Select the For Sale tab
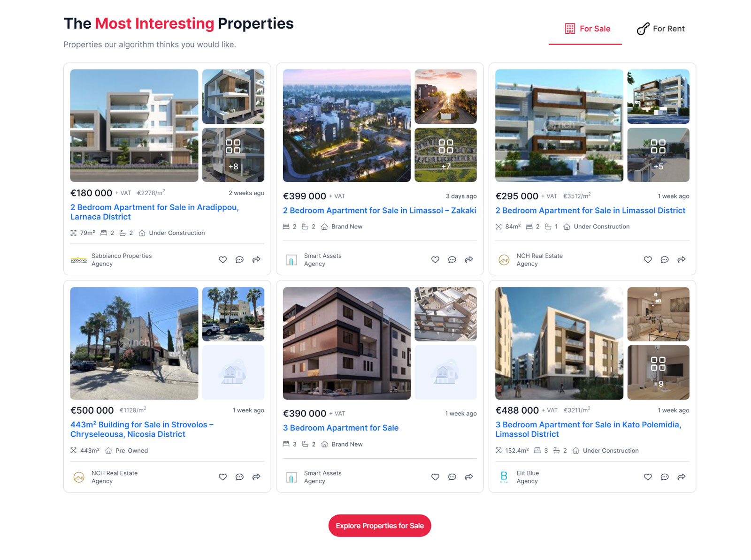This screenshot has height=560, width=751. point(587,29)
